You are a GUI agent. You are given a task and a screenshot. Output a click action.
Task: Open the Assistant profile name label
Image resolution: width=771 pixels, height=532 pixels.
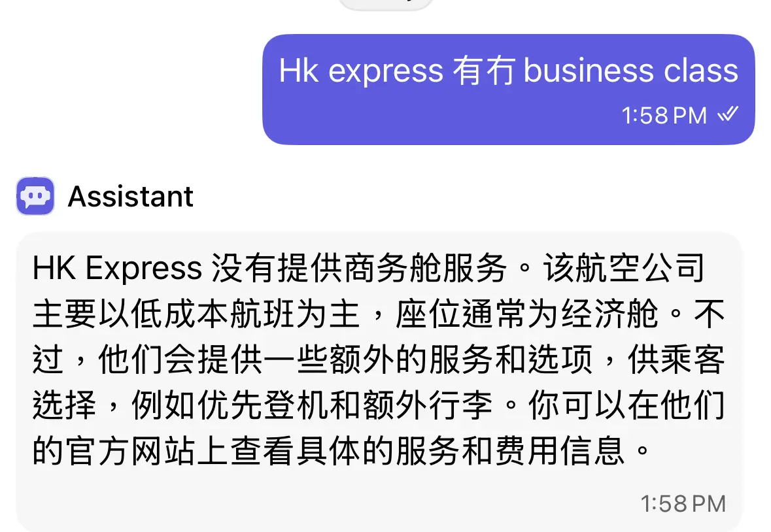pos(130,197)
